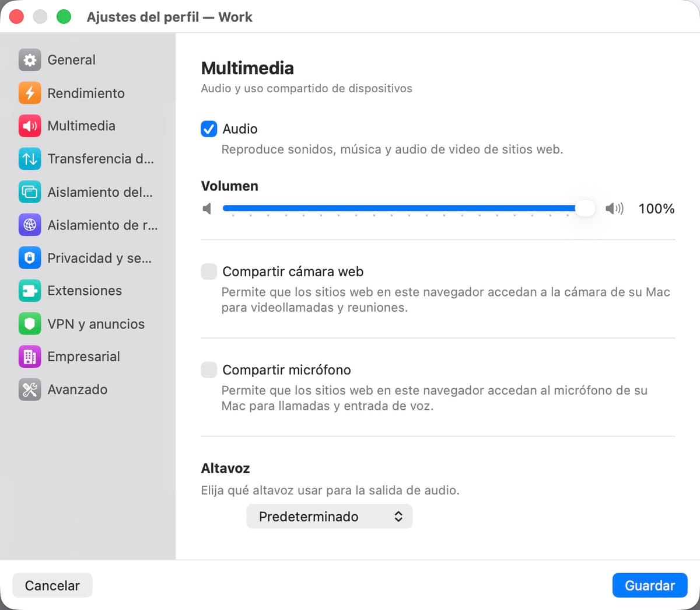Switch to Extensiones section

89,291
